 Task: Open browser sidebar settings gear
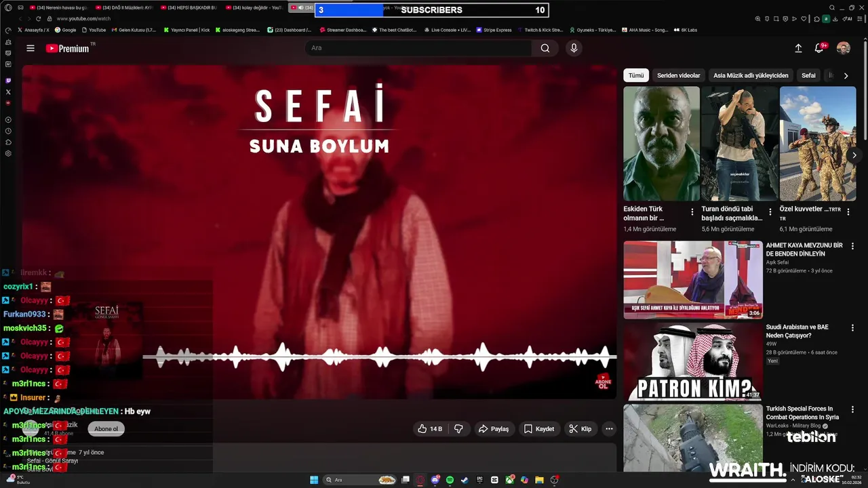(x=8, y=153)
